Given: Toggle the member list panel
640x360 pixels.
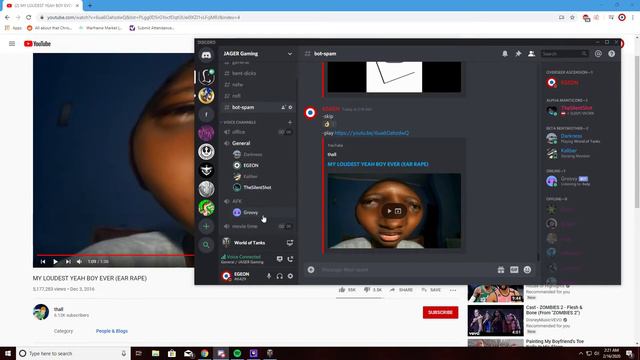Looking at the screenshot, I should pos(531,53).
